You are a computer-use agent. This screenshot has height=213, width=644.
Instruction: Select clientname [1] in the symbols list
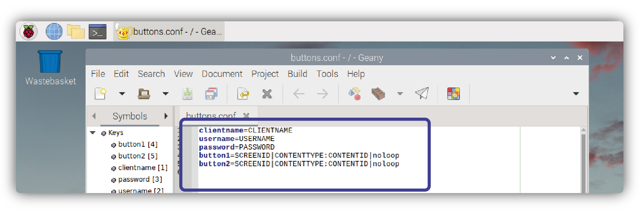pyautogui.click(x=142, y=168)
